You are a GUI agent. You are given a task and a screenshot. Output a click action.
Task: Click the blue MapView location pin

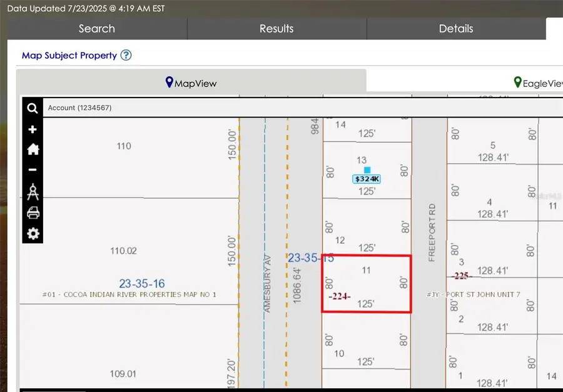169,82
